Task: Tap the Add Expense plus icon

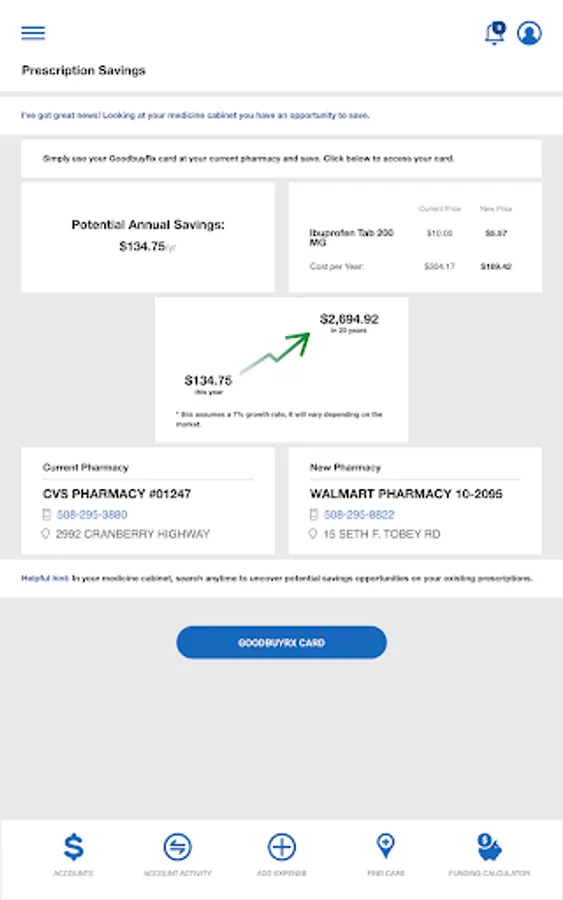Action: (x=281, y=847)
